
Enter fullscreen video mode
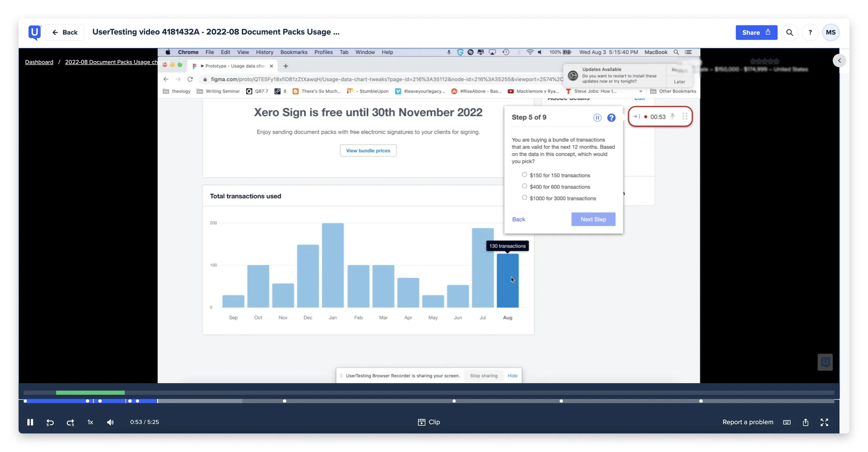(x=824, y=422)
